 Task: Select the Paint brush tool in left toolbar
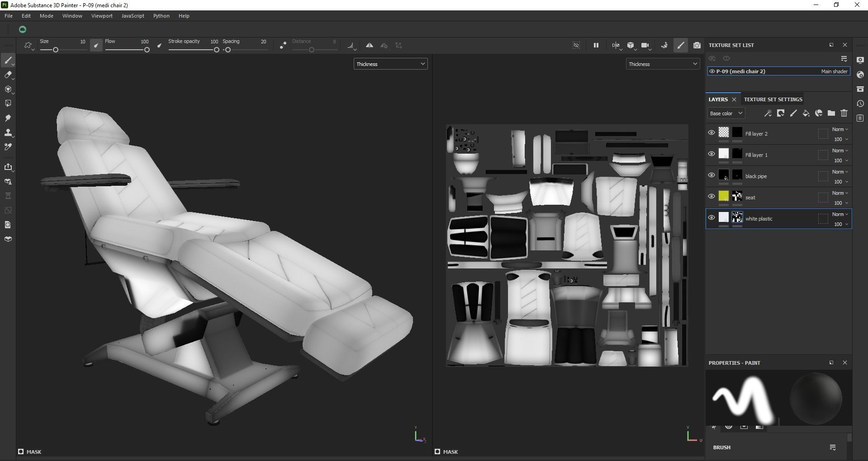pos(8,61)
